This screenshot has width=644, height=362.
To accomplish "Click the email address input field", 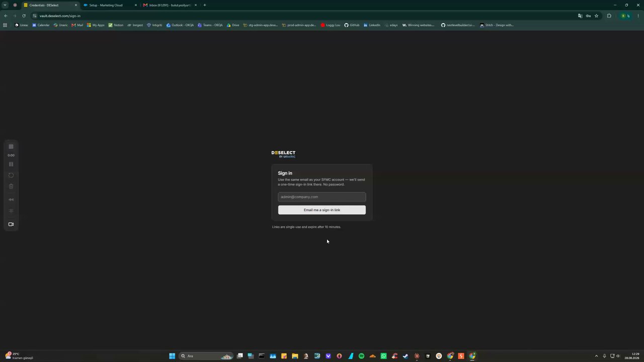I will click(x=322, y=197).
